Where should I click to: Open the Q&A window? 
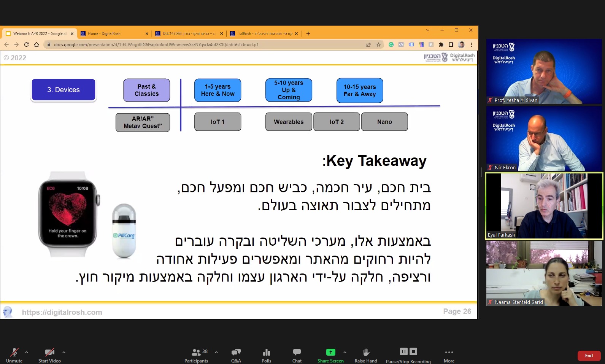click(236, 355)
